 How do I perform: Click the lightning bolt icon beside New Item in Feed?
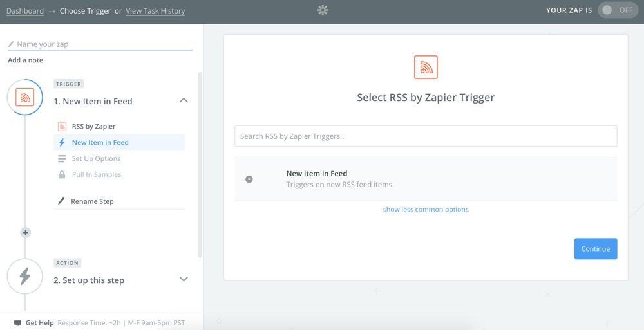click(62, 142)
